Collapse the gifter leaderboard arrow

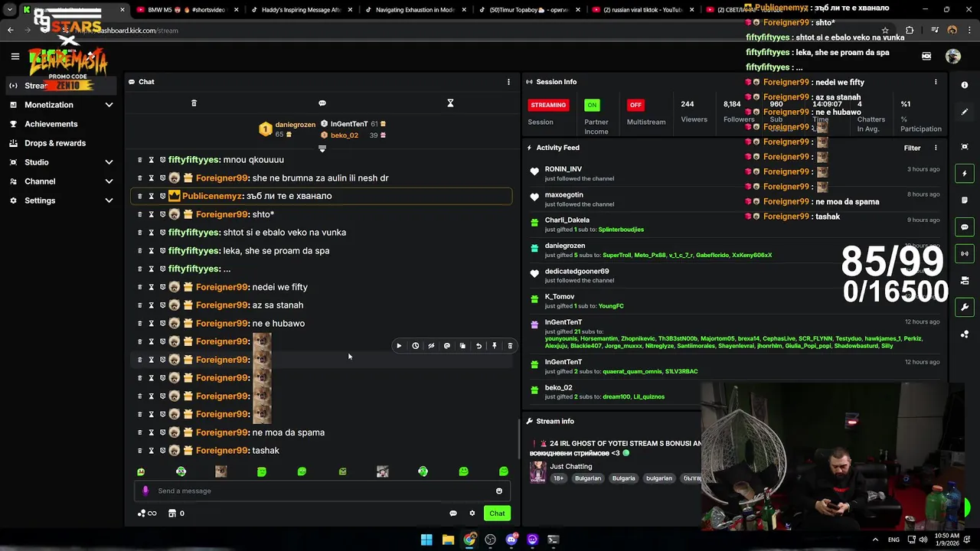pyautogui.click(x=322, y=148)
